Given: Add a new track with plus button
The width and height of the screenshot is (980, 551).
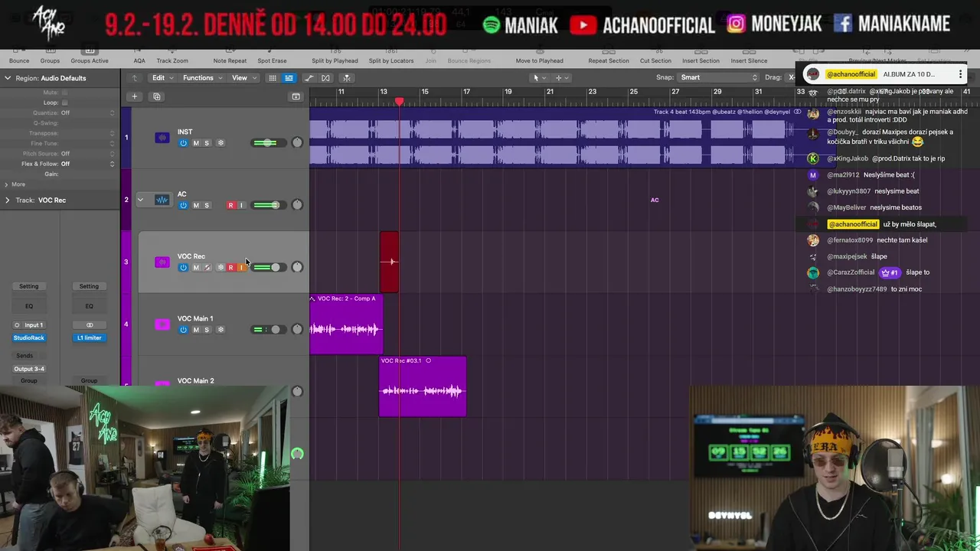Looking at the screenshot, I should click(x=134, y=96).
